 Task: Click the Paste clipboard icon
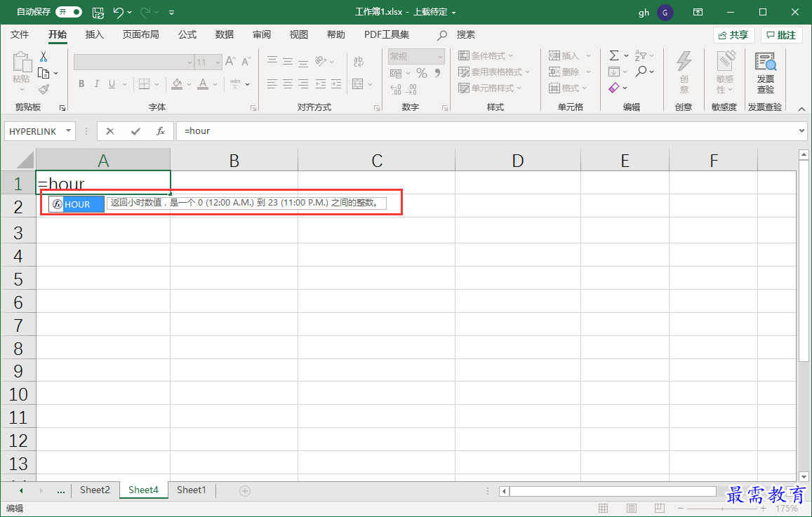pyautogui.click(x=21, y=62)
